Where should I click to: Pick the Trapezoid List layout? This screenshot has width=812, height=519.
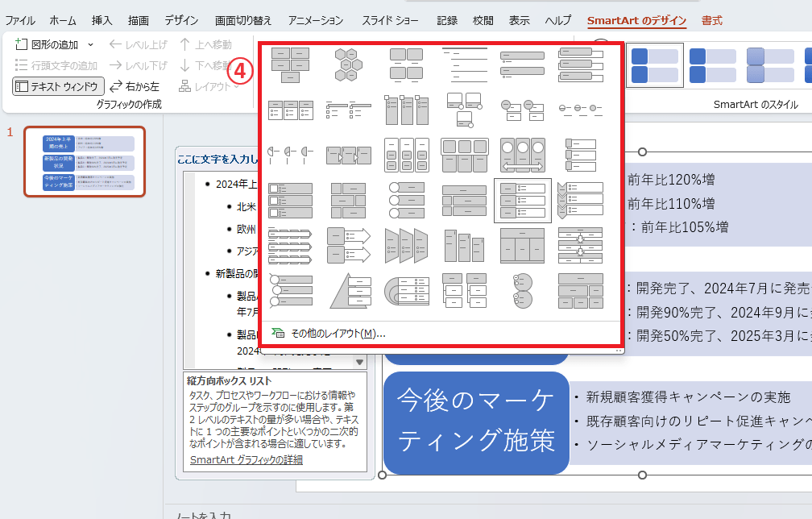point(407,246)
